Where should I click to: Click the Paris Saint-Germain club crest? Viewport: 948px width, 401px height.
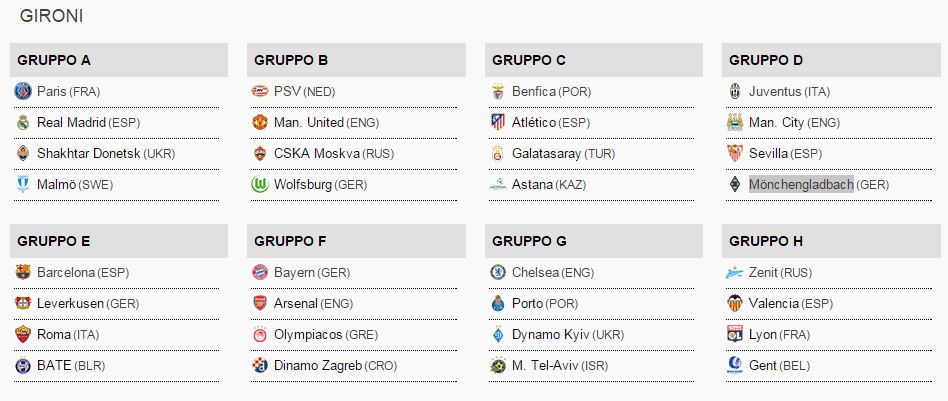click(x=23, y=91)
